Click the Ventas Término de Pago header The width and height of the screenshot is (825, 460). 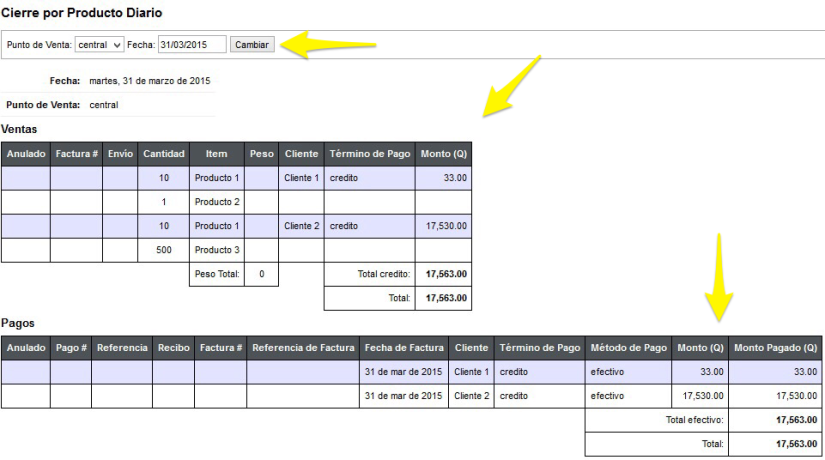click(369, 154)
